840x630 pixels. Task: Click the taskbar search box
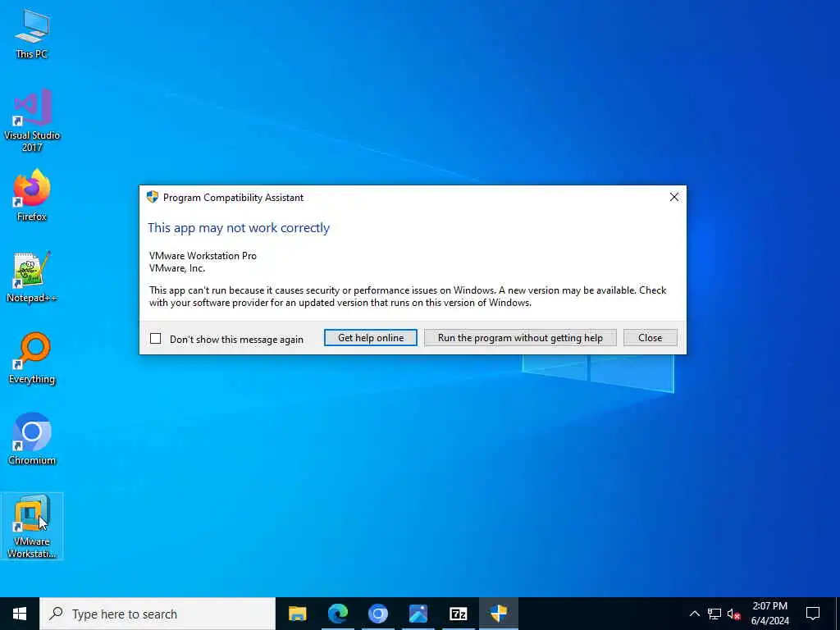click(157, 614)
